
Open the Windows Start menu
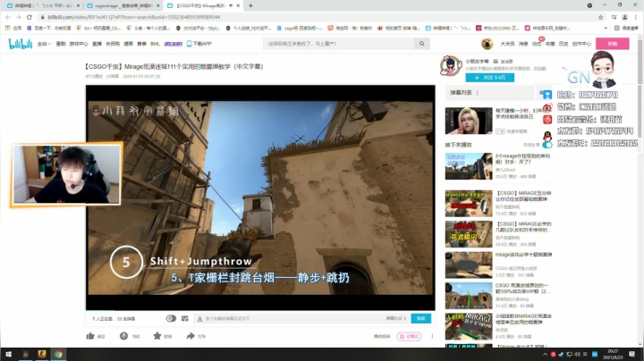pyautogui.click(x=8, y=354)
